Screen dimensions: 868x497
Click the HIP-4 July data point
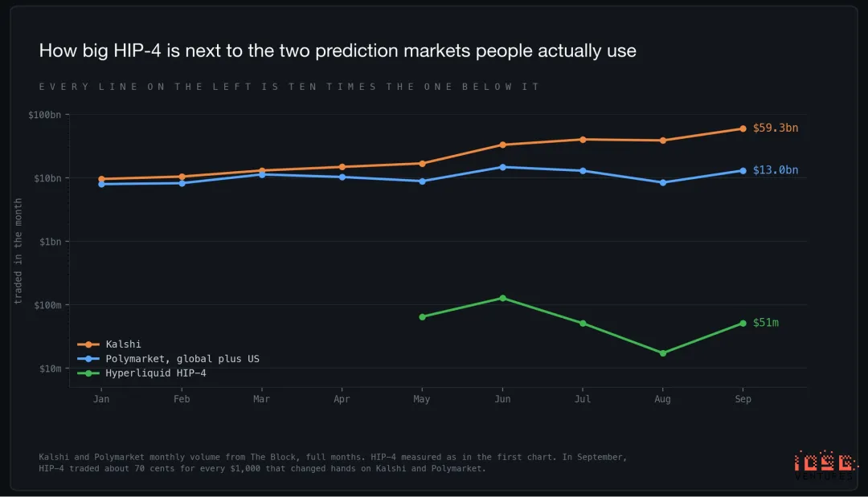[583, 324]
